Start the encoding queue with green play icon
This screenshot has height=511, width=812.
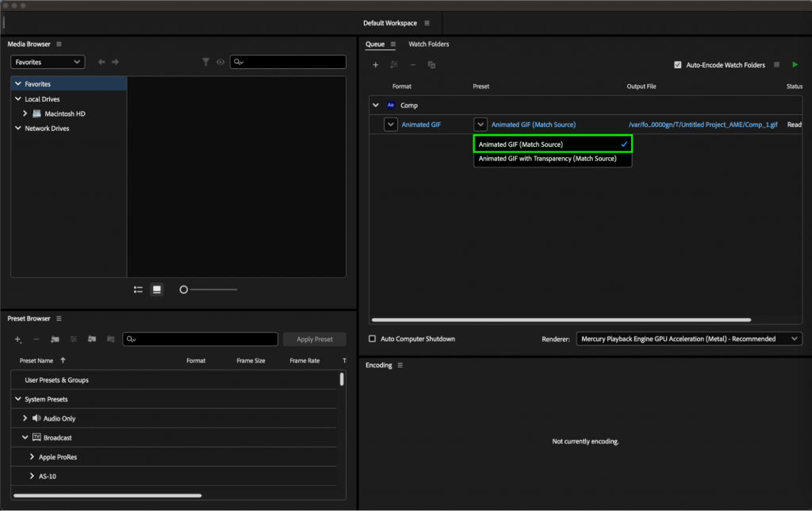pyautogui.click(x=795, y=64)
